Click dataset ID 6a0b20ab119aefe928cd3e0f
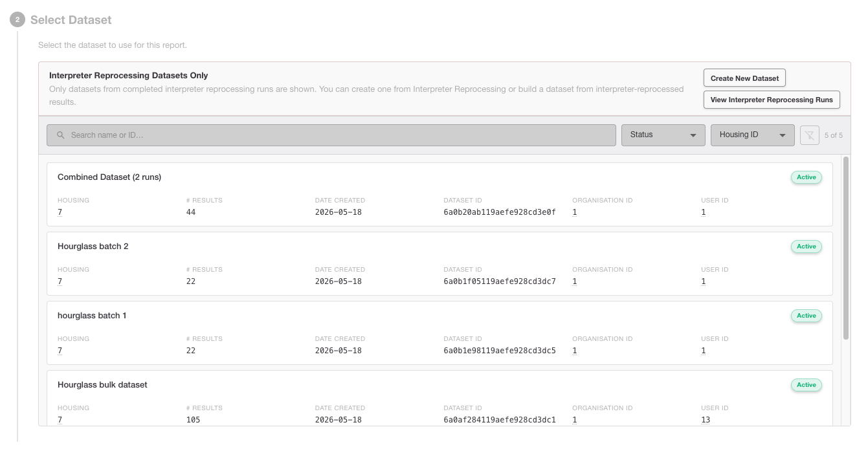Screen dimensions: 868x449 (x=500, y=212)
